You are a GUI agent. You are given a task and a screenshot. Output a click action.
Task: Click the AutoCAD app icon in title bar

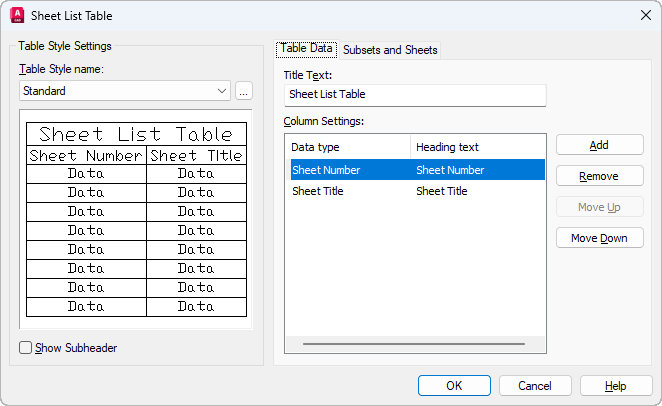17,15
